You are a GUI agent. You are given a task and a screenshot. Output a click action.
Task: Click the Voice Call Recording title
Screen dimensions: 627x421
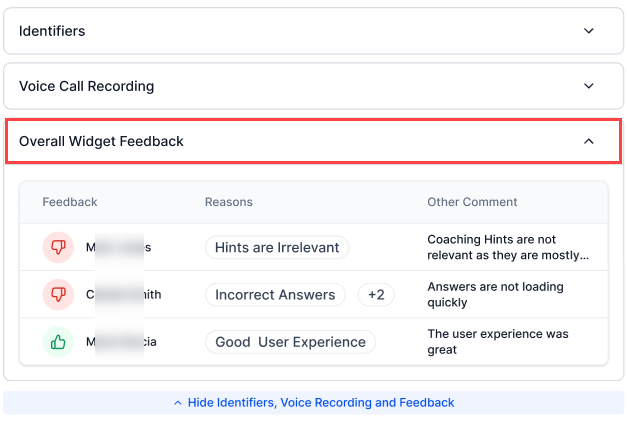(x=86, y=86)
